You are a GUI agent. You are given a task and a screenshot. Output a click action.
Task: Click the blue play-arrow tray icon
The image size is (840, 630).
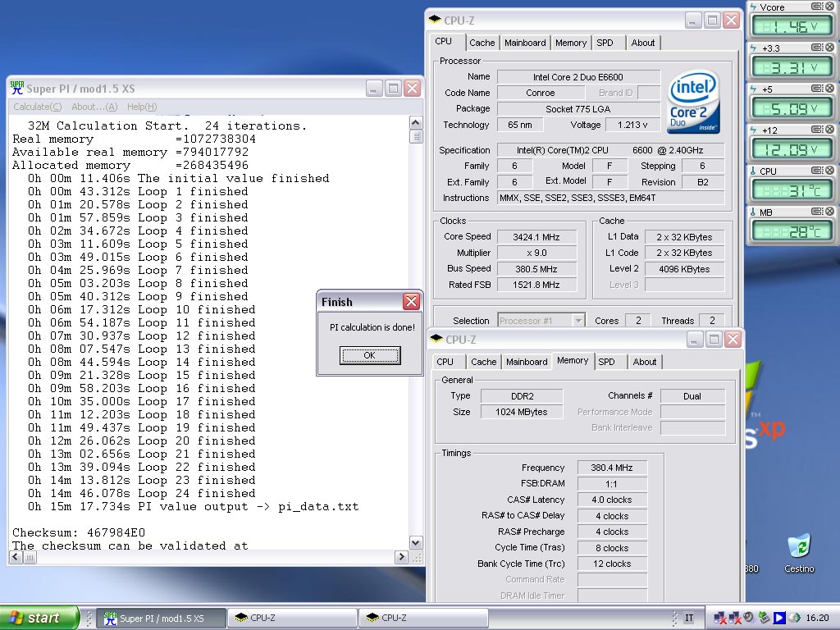(779, 618)
